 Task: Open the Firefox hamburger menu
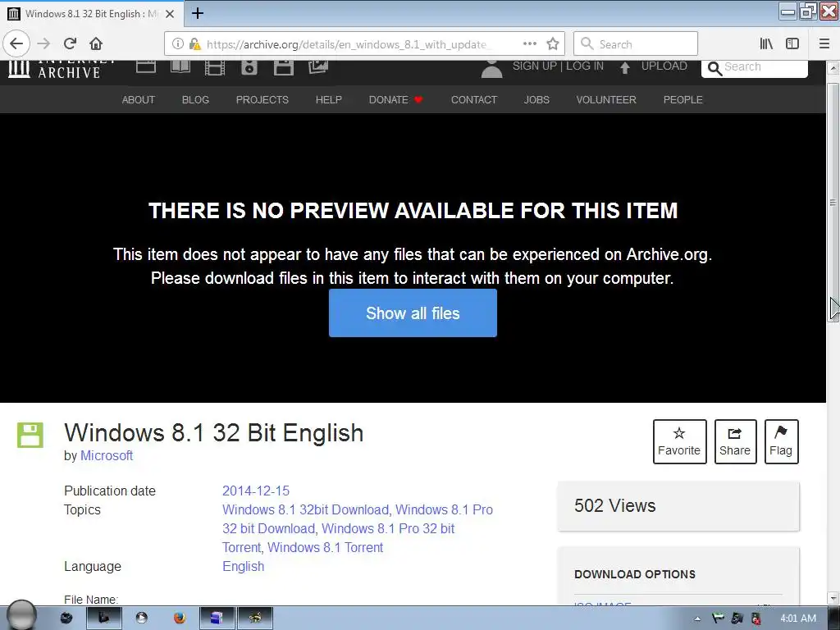pos(824,44)
